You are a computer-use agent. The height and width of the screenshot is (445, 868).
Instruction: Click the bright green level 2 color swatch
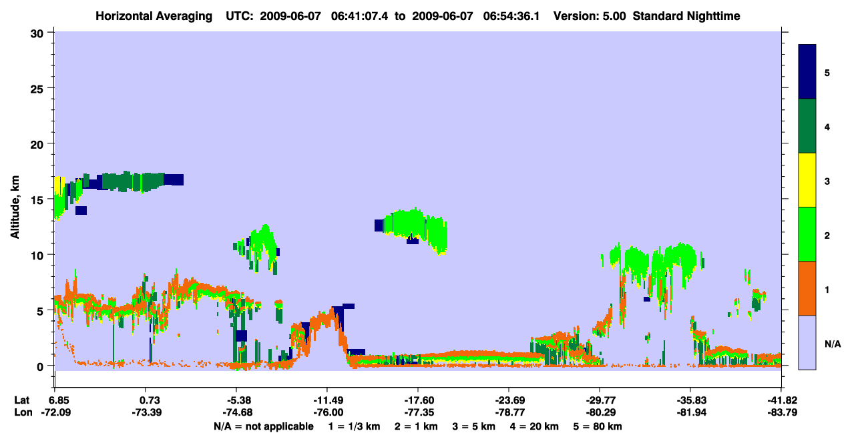807,234
